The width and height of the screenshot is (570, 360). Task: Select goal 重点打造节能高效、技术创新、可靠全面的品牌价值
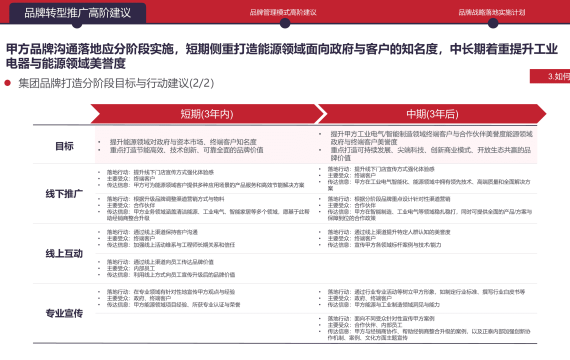tap(186, 150)
